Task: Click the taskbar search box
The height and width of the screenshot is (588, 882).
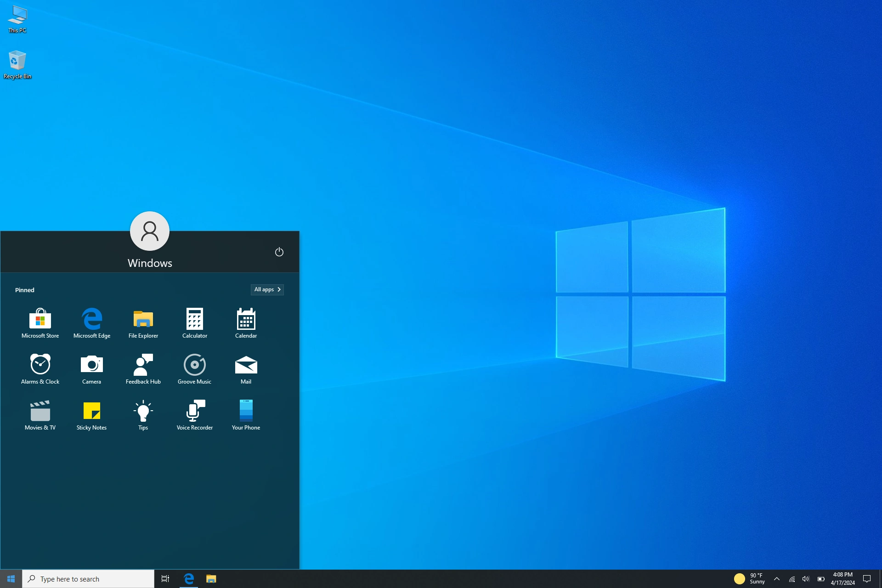Action: click(88, 579)
